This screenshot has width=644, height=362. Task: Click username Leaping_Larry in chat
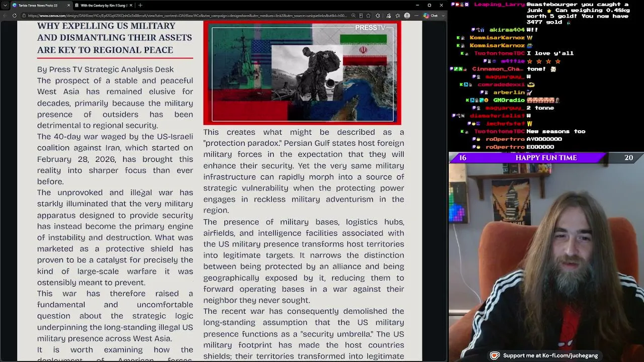(x=499, y=5)
